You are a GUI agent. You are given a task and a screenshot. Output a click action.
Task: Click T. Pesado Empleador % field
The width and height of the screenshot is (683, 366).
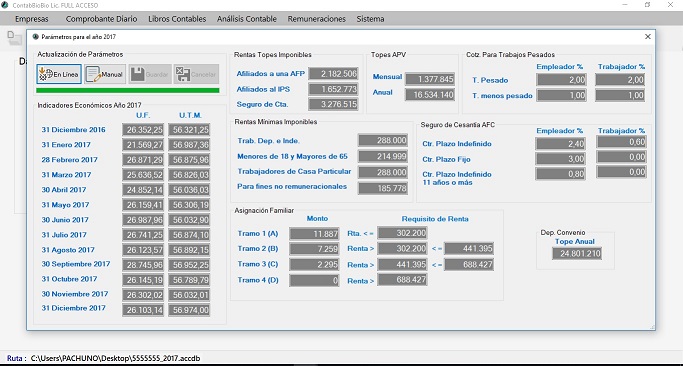click(561, 80)
